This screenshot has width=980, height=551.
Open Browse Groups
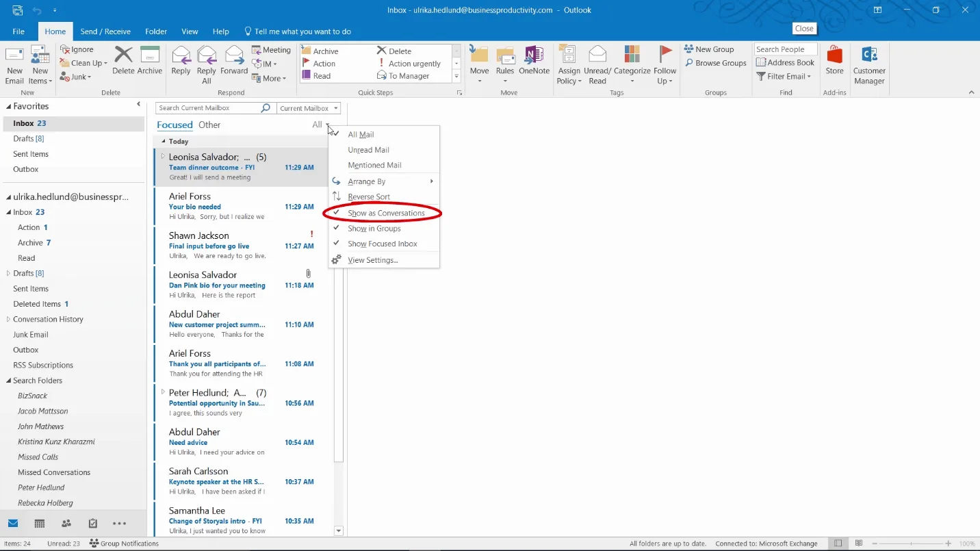[x=715, y=63]
